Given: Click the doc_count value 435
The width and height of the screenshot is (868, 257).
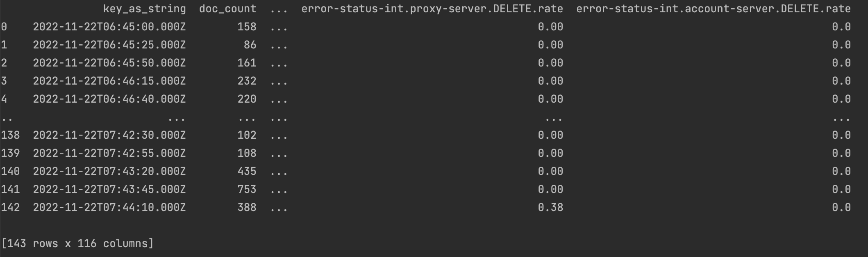Looking at the screenshot, I should click(x=247, y=171).
